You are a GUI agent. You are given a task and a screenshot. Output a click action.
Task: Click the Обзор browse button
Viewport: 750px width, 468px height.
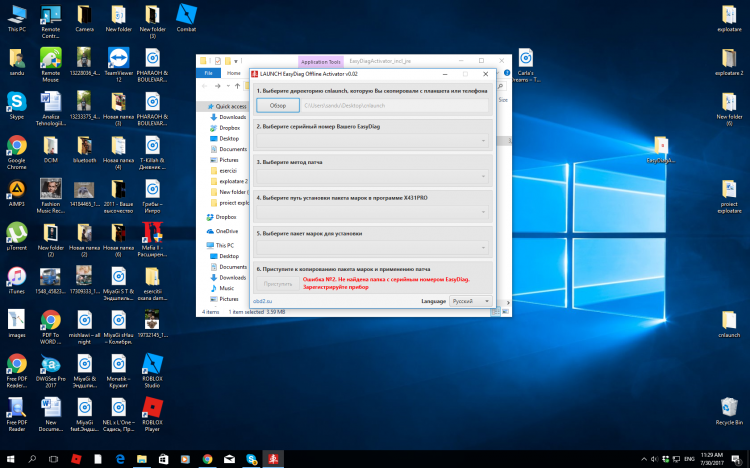coord(278,105)
